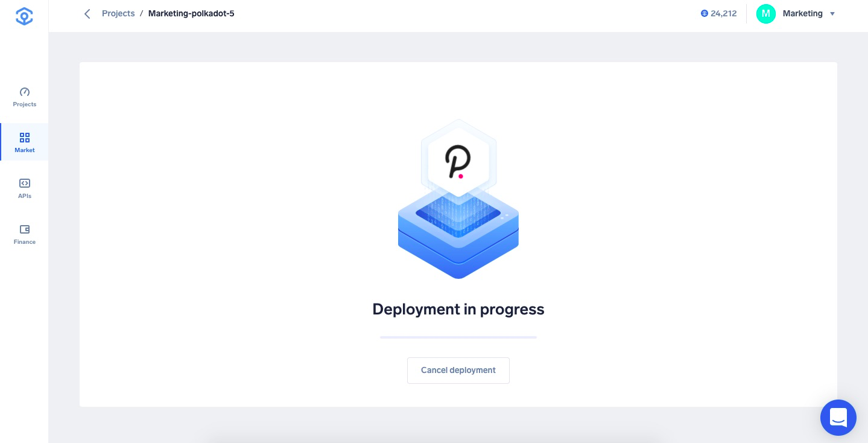Click the deployment progress bar
This screenshot has width=868, height=443.
coord(458,337)
